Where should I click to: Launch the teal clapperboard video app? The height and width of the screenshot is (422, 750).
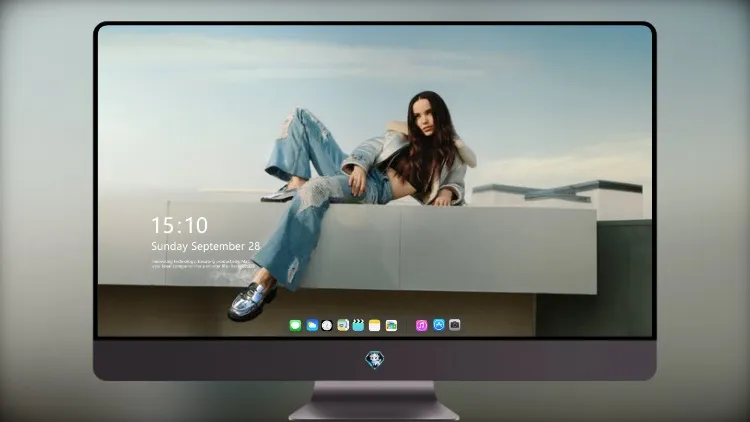click(x=358, y=325)
